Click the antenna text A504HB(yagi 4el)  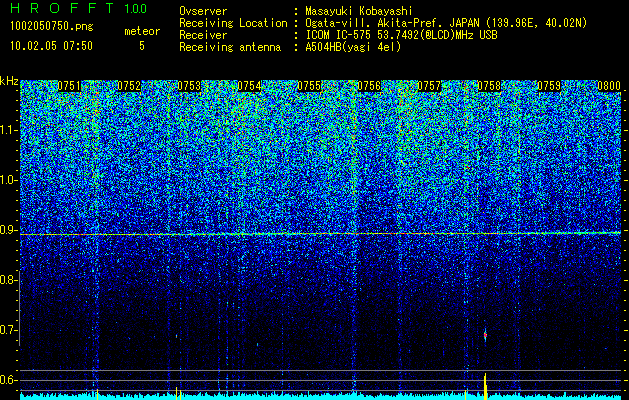(x=353, y=47)
